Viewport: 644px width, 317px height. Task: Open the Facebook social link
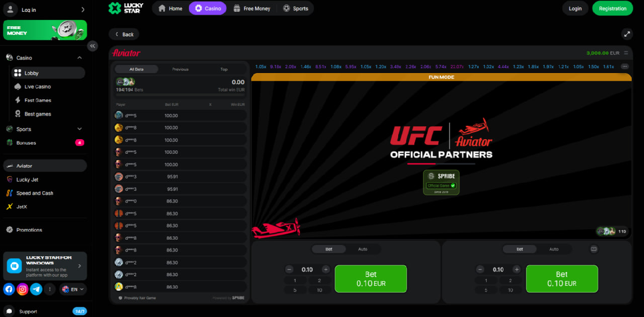9,289
